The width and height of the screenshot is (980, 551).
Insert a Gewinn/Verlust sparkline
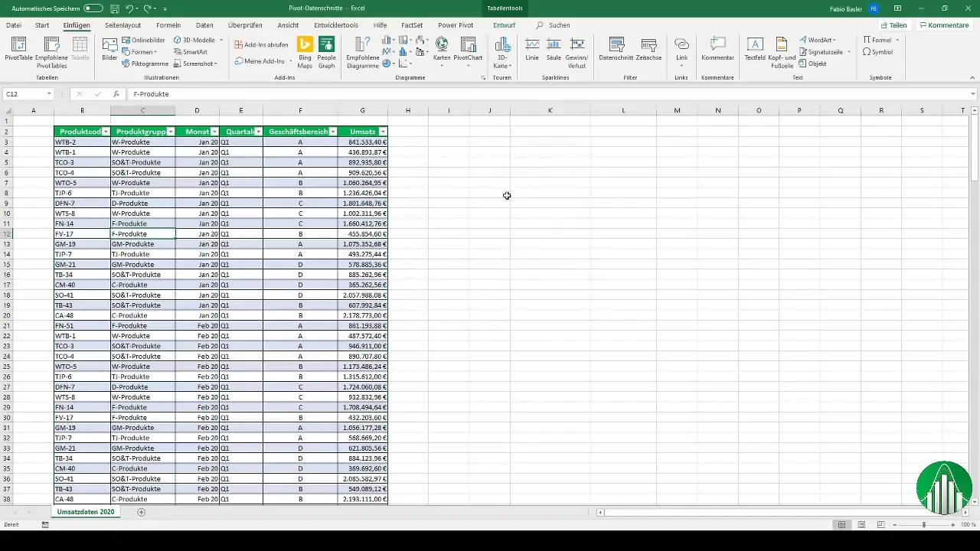coord(577,52)
